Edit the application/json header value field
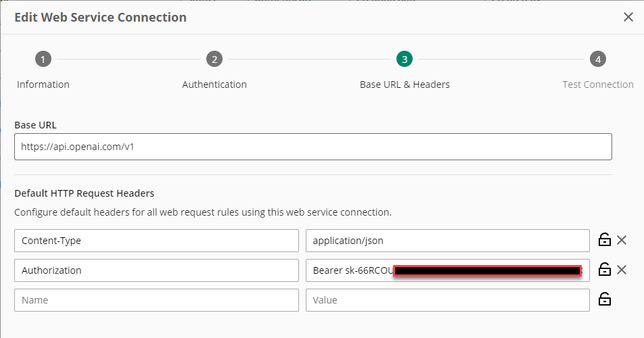644x338 pixels. point(447,241)
